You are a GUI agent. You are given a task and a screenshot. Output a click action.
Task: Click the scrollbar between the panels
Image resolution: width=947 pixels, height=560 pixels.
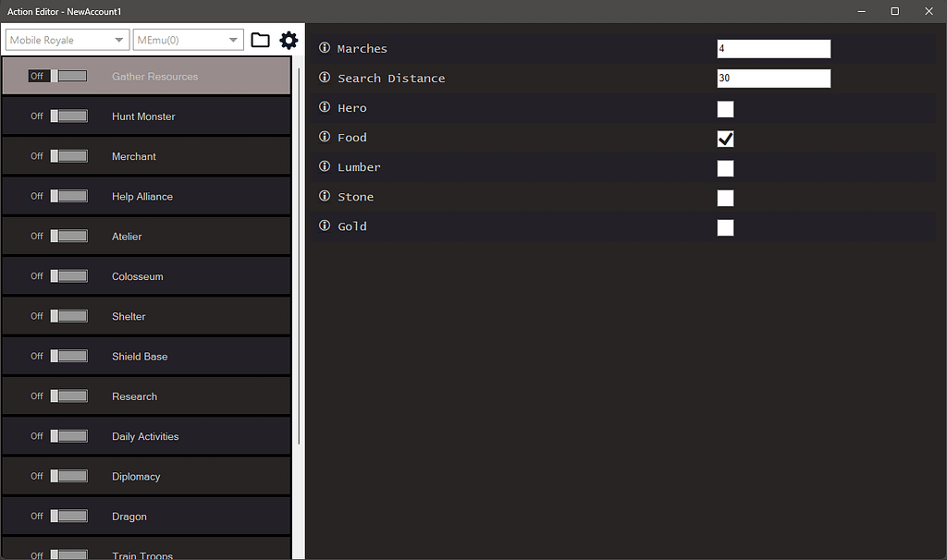298,277
